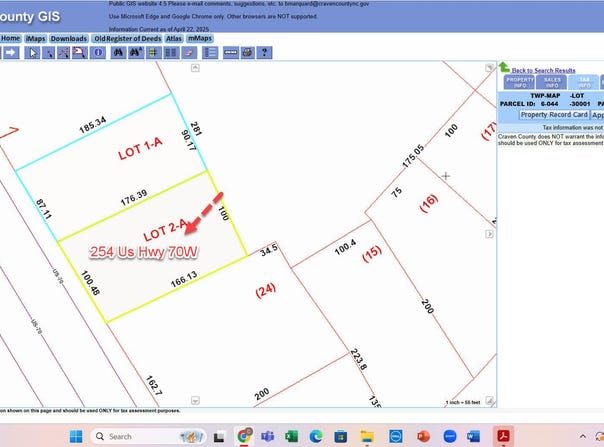Select the arrow pointer tool

coord(33,53)
